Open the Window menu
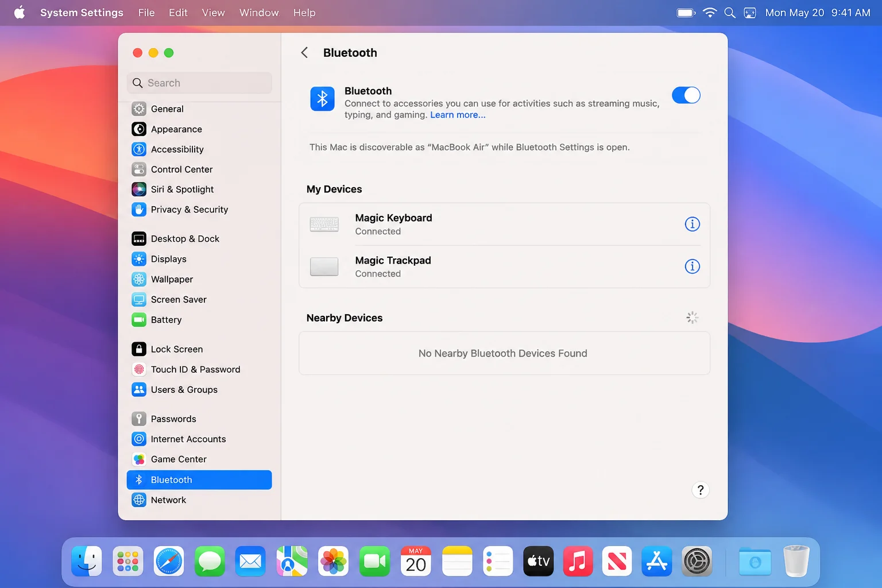Screen dimensions: 882x588 259,13
